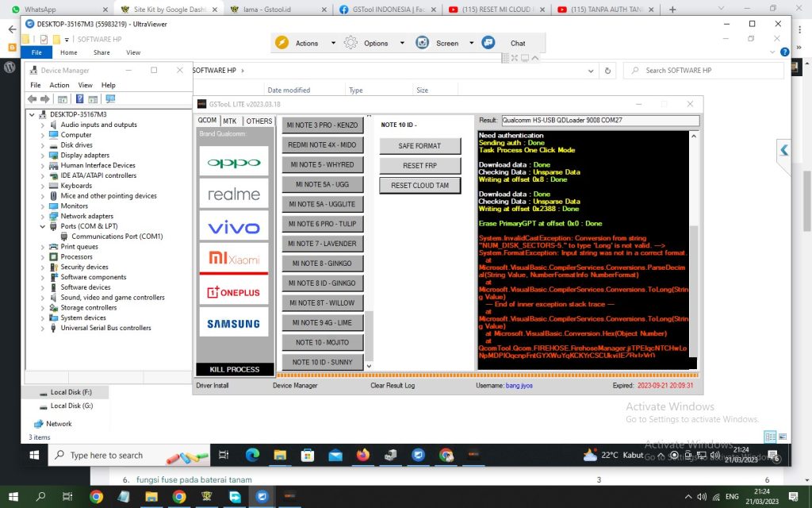Image resolution: width=812 pixels, height=508 pixels.
Task: Click the orange progress bar in GSTool
Action: tap(488, 375)
